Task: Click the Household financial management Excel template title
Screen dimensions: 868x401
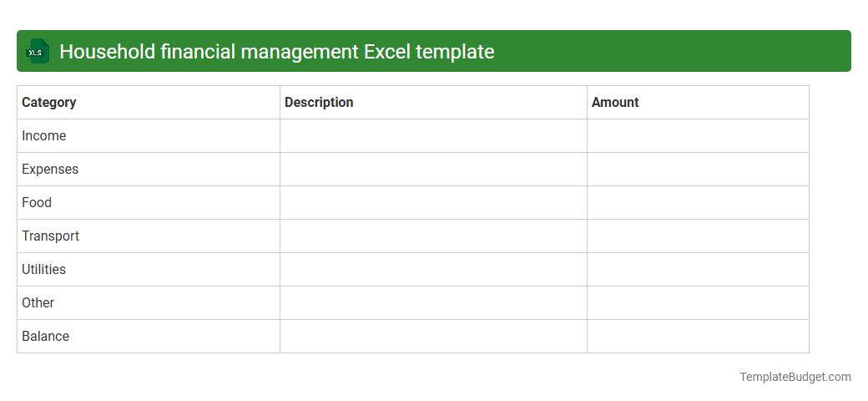Action: point(277,52)
